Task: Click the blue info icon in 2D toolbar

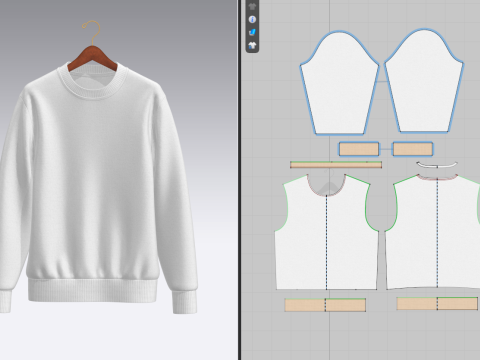Action: (x=252, y=19)
